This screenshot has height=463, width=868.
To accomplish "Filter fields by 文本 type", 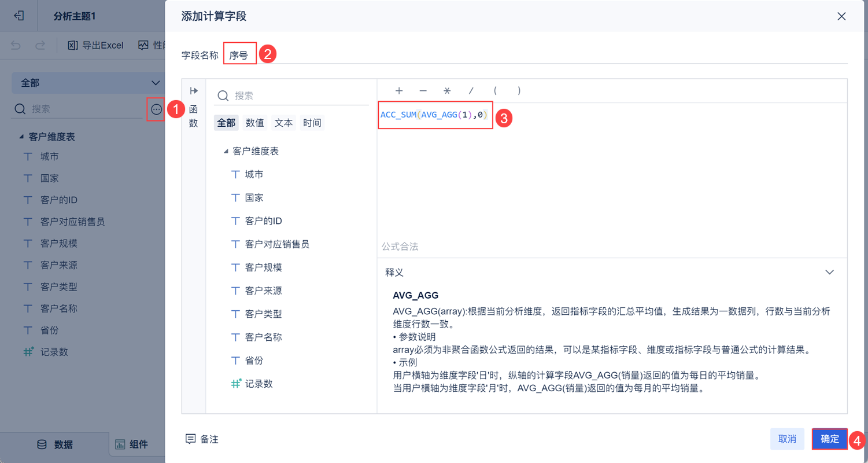I will click(x=283, y=123).
